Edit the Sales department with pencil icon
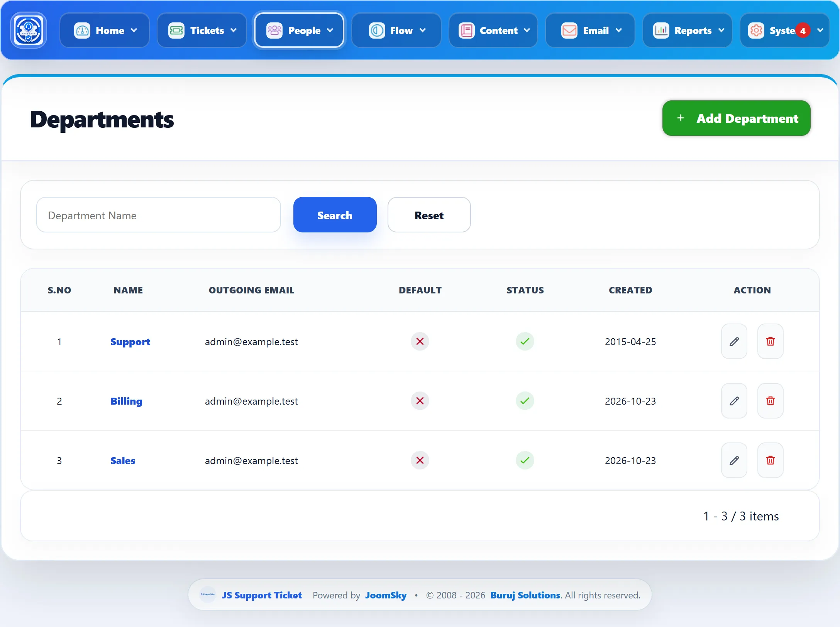Viewport: 840px width, 627px height. 734,460
